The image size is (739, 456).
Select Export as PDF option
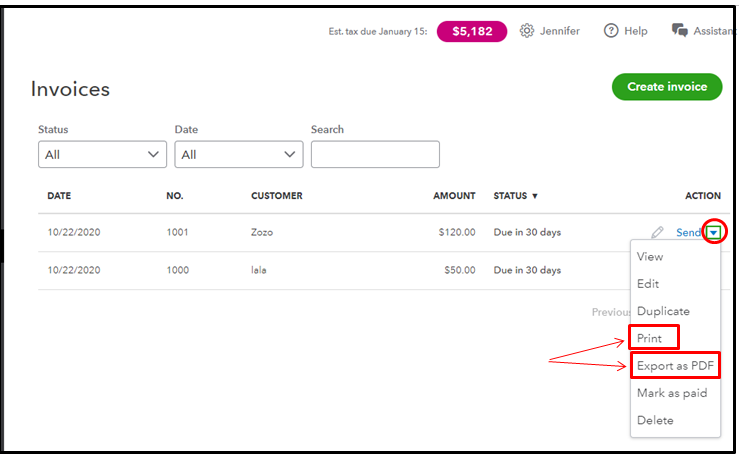pos(675,366)
